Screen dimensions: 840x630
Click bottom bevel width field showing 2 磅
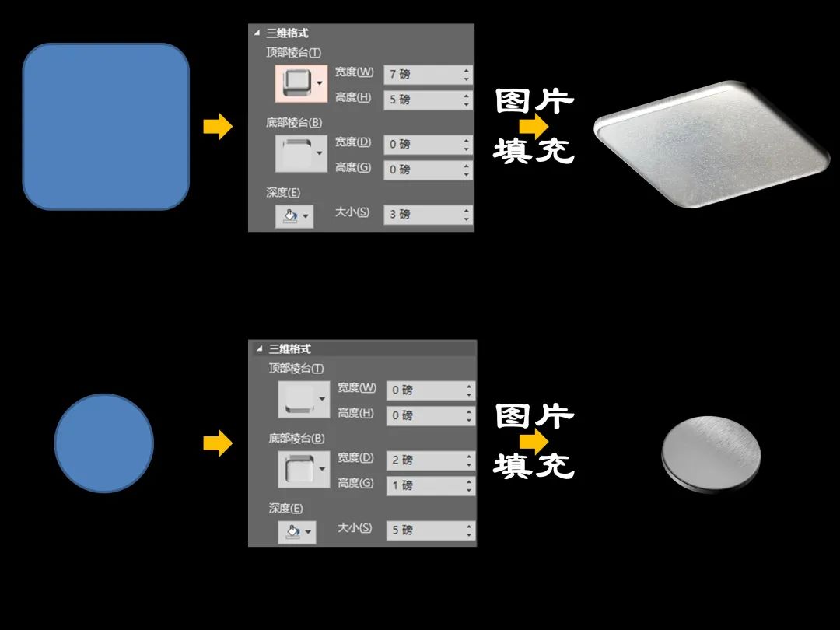click(x=431, y=460)
